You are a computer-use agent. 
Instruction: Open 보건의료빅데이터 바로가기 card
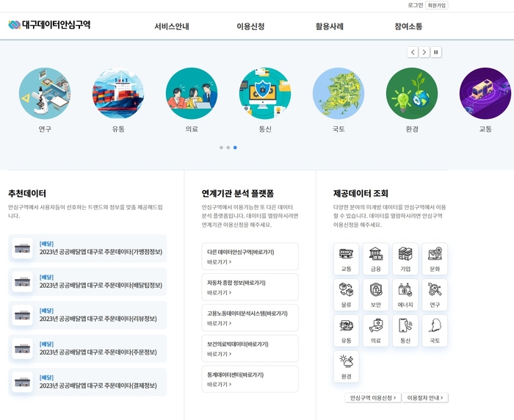tap(250, 349)
